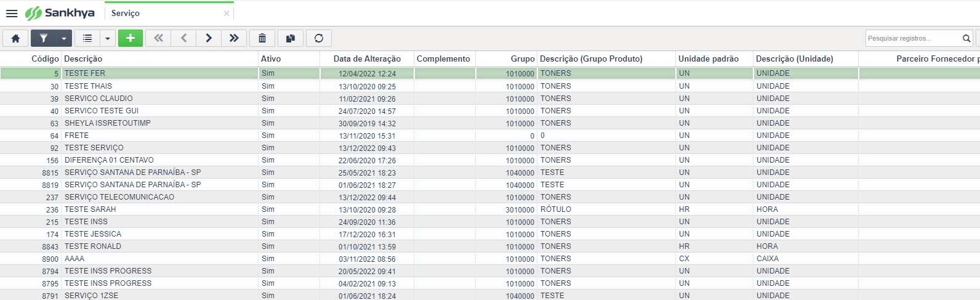
Task: Click the 3010000 group cell
Action: 506,209
